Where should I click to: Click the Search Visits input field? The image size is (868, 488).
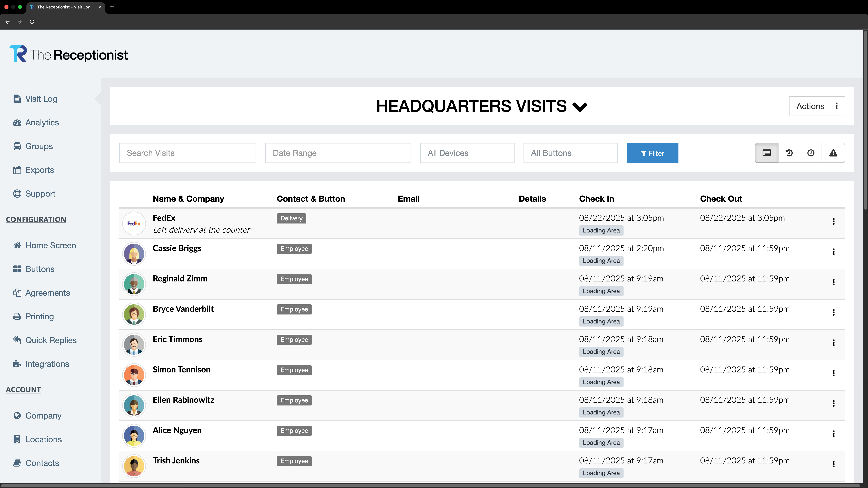click(x=187, y=153)
